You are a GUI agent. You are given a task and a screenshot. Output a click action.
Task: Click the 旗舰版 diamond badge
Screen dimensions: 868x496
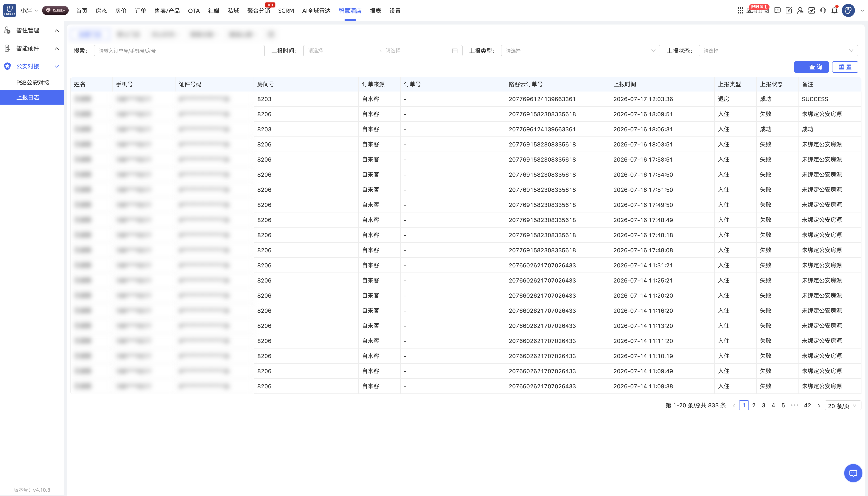tap(55, 11)
